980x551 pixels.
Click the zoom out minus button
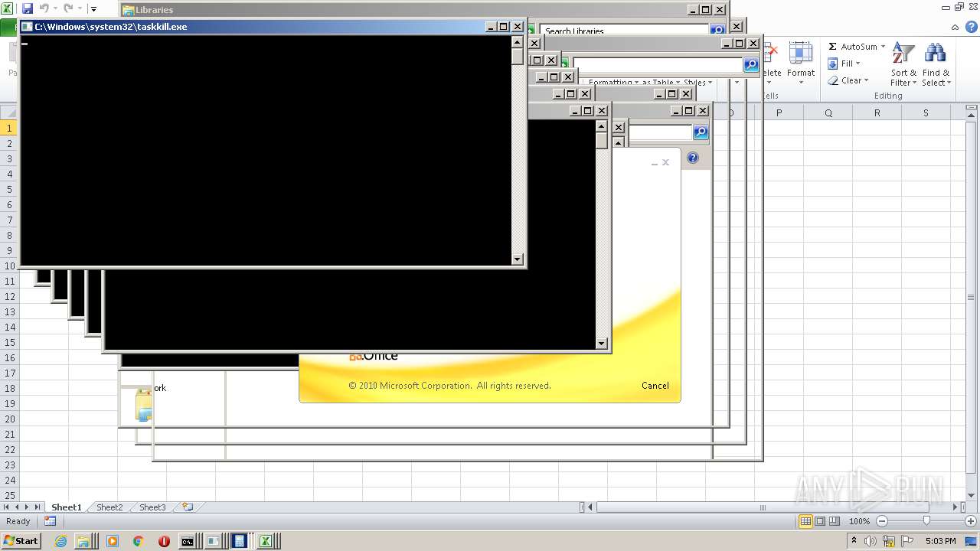tap(881, 521)
